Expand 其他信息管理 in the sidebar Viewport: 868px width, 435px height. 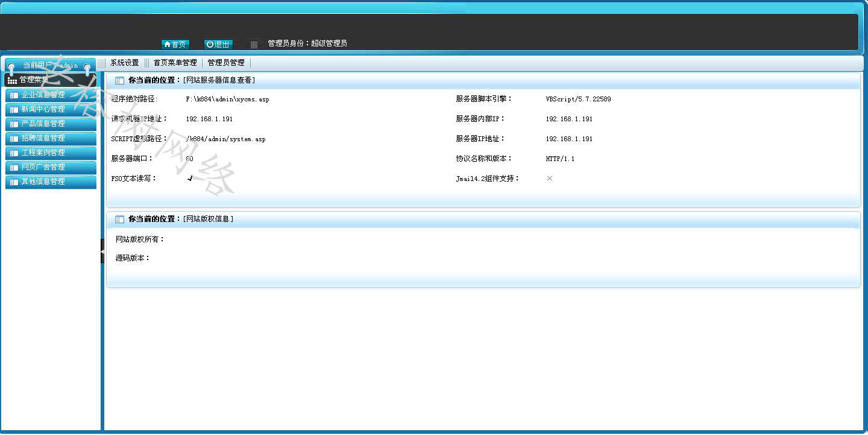pos(51,182)
